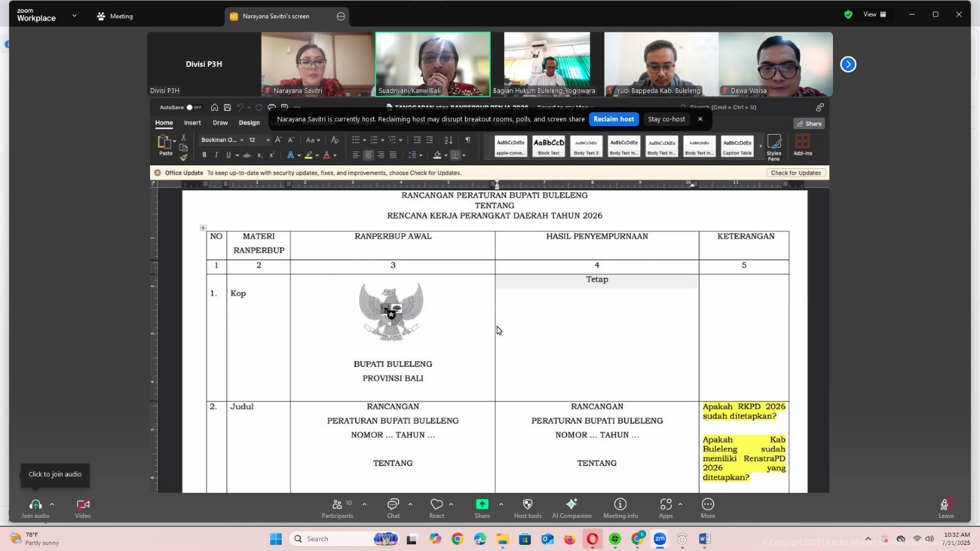
Task: Switch to the Meeting tab
Action: click(115, 17)
